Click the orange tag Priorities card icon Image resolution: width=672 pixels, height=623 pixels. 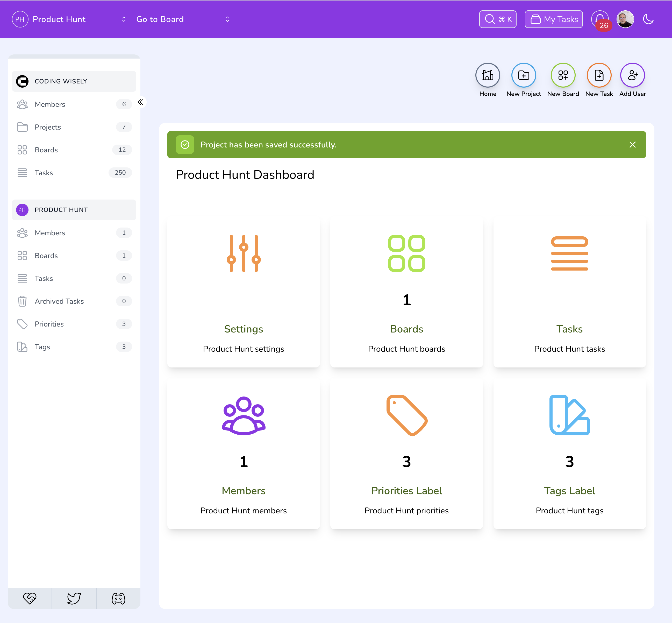(406, 415)
